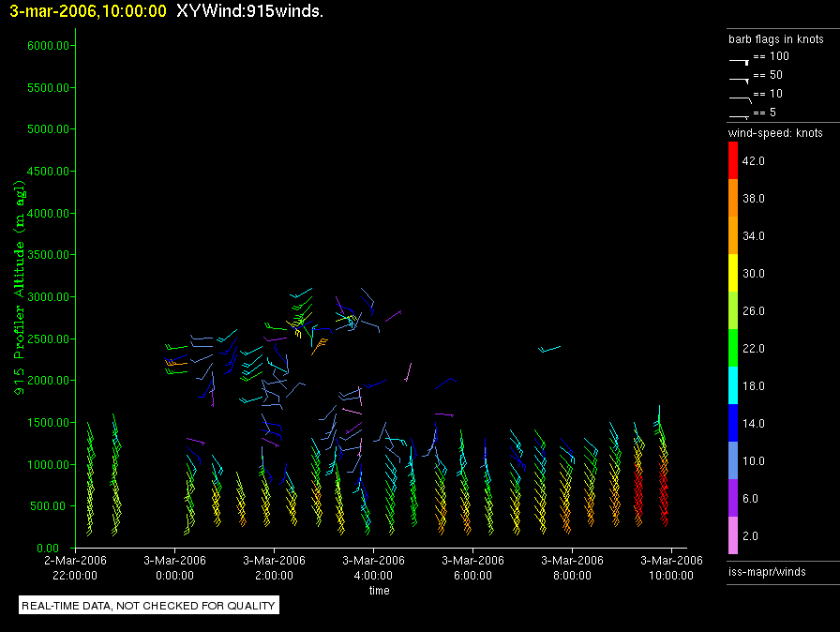Select the orange 34.0 color band
This screenshot has height=632, width=840.
coord(733,235)
